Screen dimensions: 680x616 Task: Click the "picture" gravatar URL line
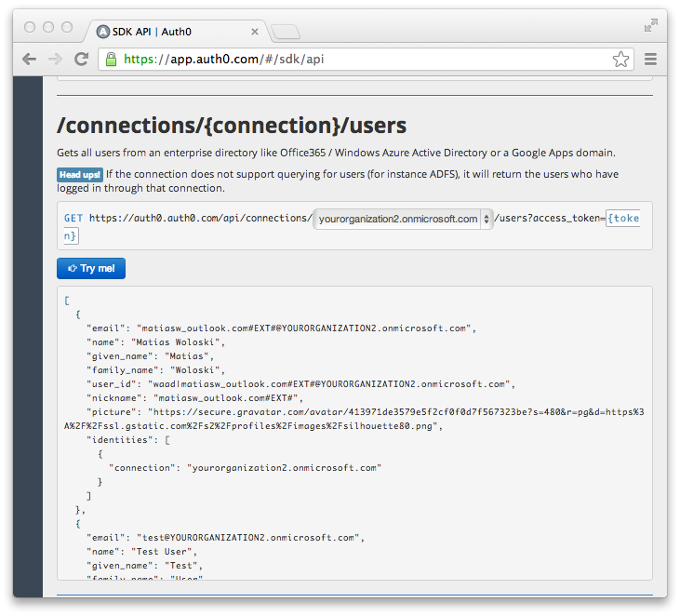[x=353, y=419]
